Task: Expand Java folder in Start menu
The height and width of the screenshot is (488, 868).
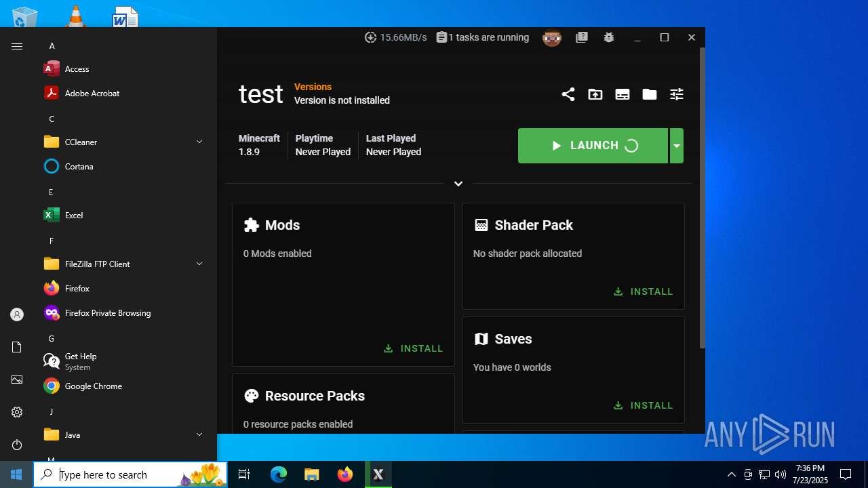Action: (x=125, y=434)
